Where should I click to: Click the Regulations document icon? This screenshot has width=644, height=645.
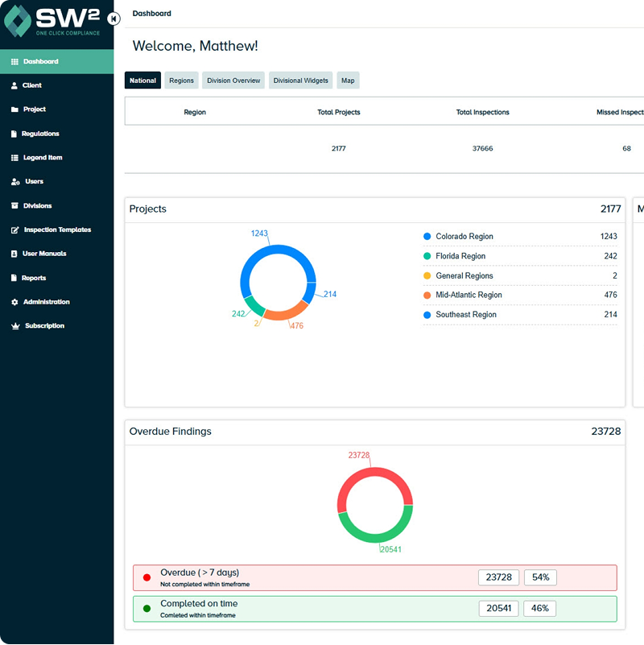click(x=14, y=134)
